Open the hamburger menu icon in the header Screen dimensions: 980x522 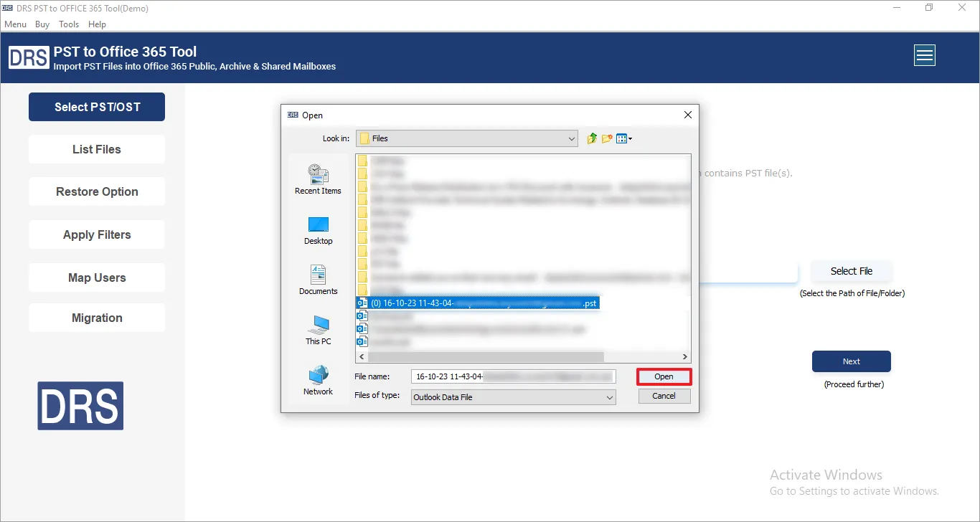coord(925,55)
